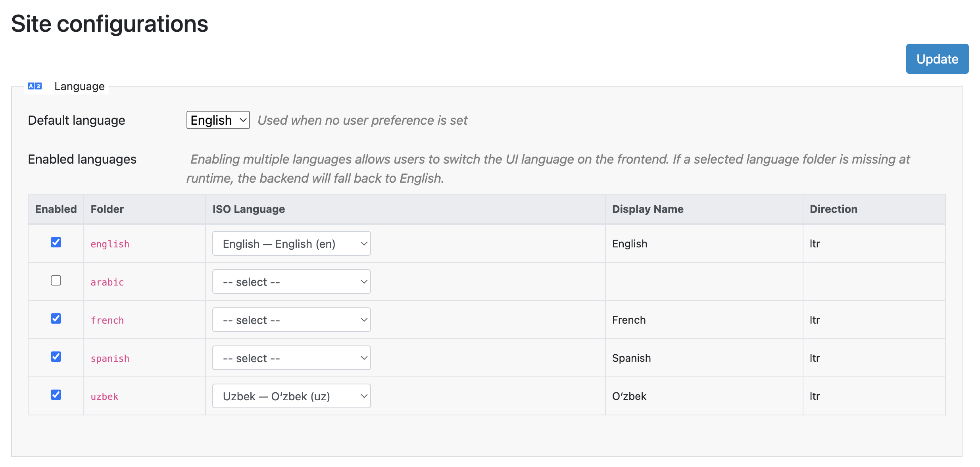The image size is (980, 467).
Task: Click the arabic folder name
Action: 107,282
